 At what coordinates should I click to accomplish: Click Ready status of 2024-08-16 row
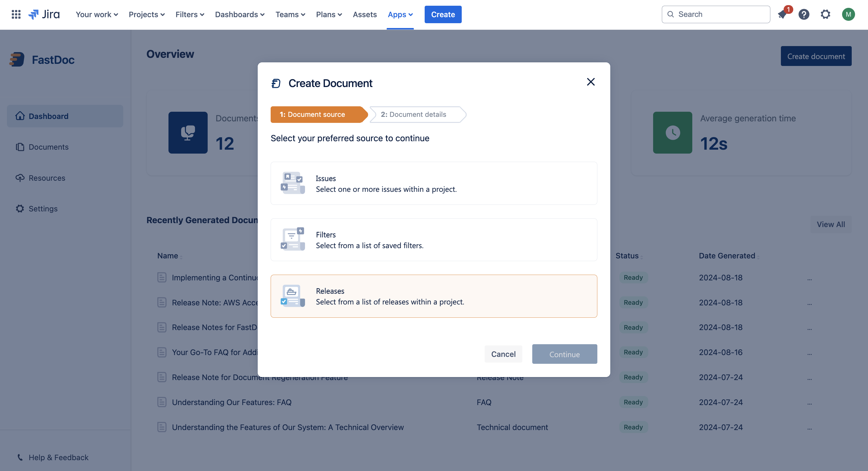click(633, 352)
